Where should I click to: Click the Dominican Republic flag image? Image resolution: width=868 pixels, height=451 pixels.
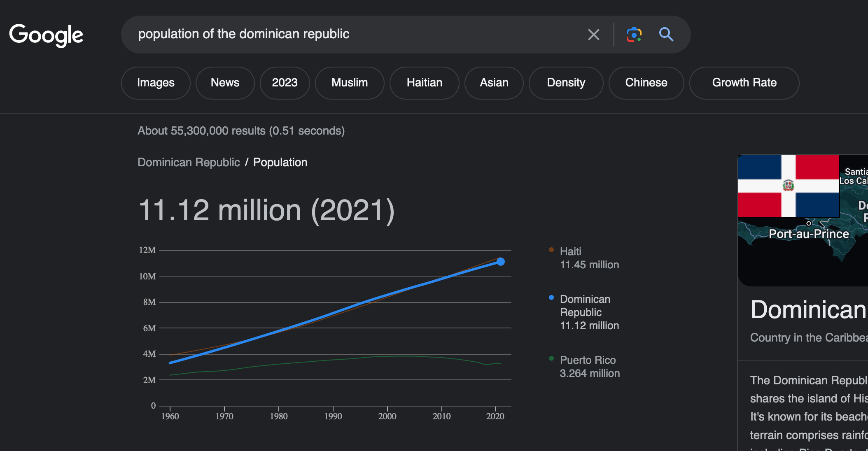pos(788,186)
